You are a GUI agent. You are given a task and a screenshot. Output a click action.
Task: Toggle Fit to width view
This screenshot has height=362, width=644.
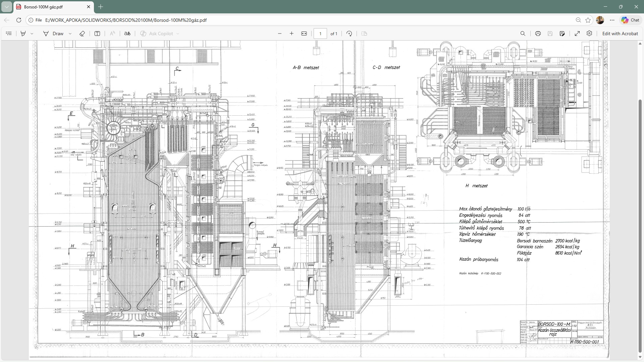point(304,34)
